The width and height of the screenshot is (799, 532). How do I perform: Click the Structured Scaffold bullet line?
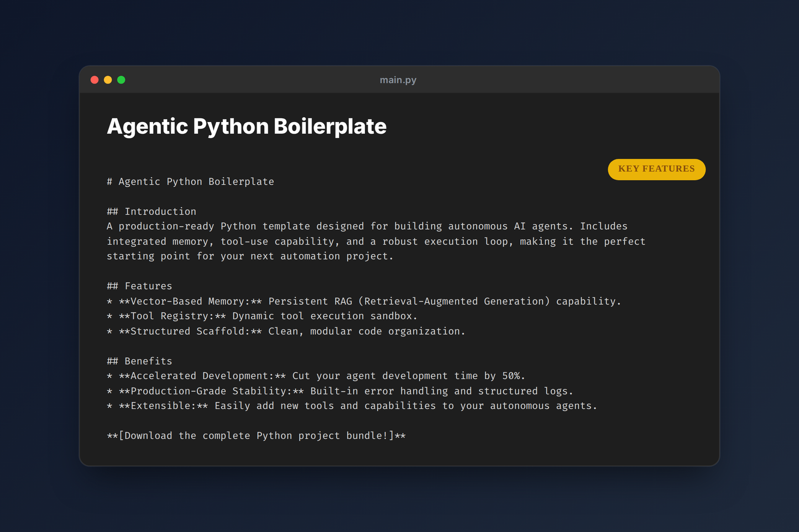(x=286, y=331)
